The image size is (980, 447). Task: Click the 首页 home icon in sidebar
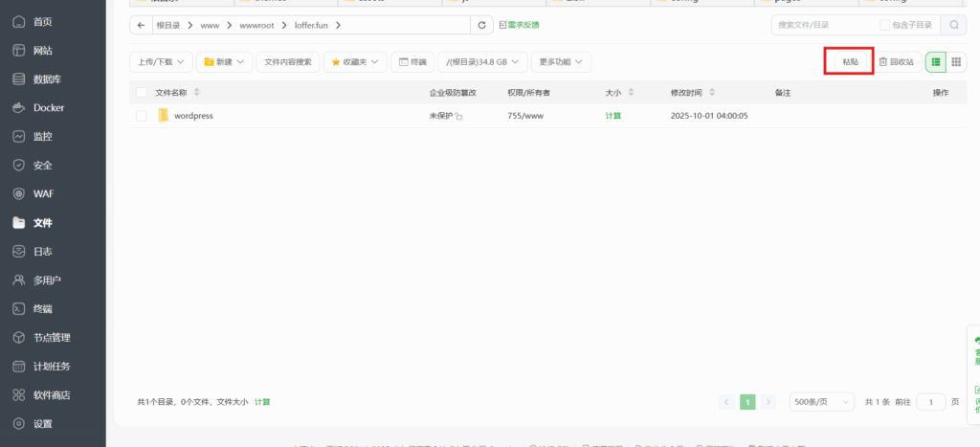[19, 22]
